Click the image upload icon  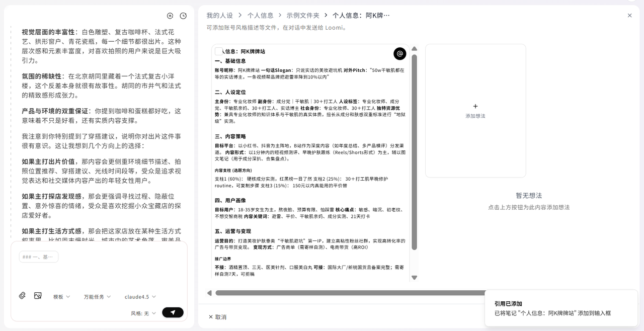(x=38, y=296)
